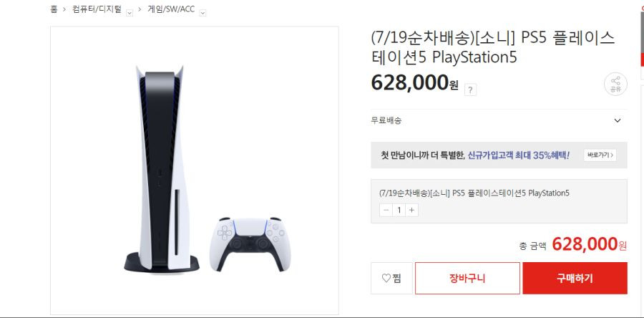Click the 장바구니 cart button
The image size is (644, 318).
coord(467,278)
